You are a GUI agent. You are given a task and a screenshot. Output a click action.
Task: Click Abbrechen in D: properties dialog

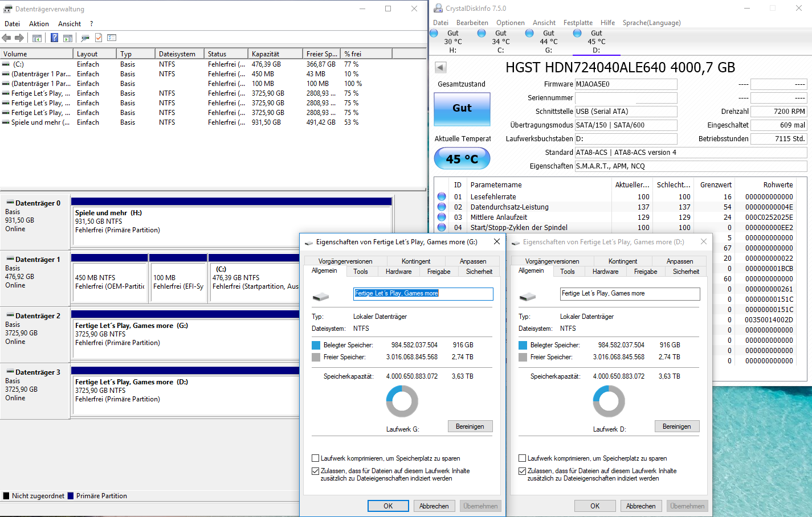[641, 506]
